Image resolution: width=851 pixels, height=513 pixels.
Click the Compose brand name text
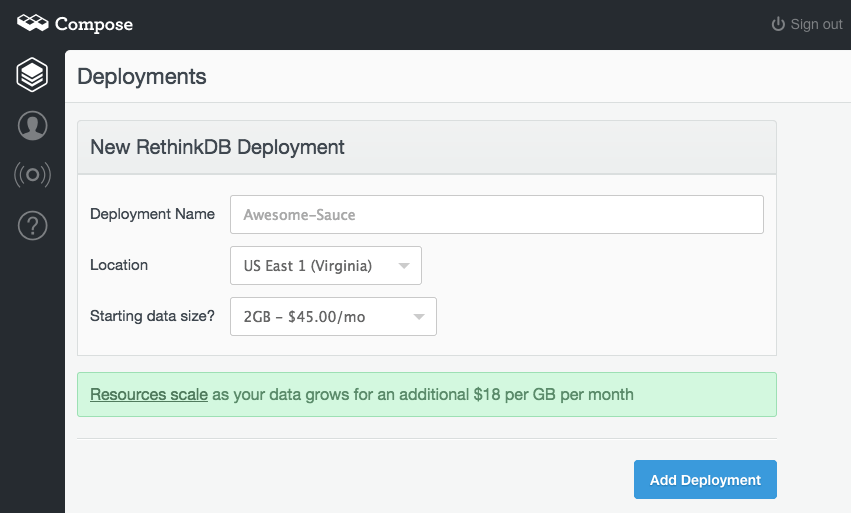[94, 24]
